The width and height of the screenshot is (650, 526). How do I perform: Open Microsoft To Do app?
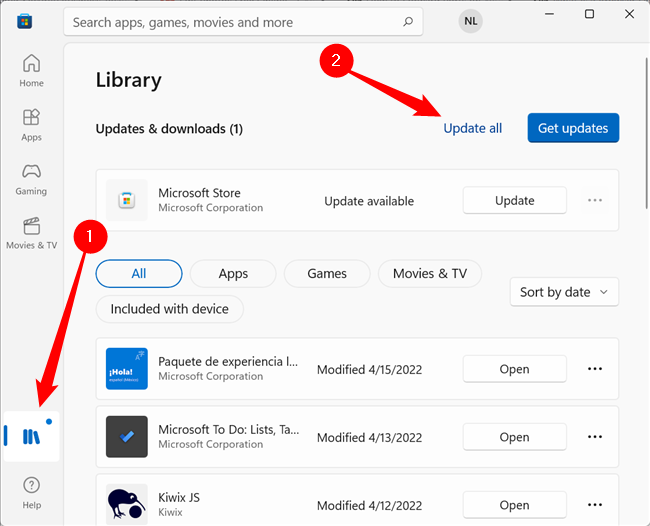514,436
